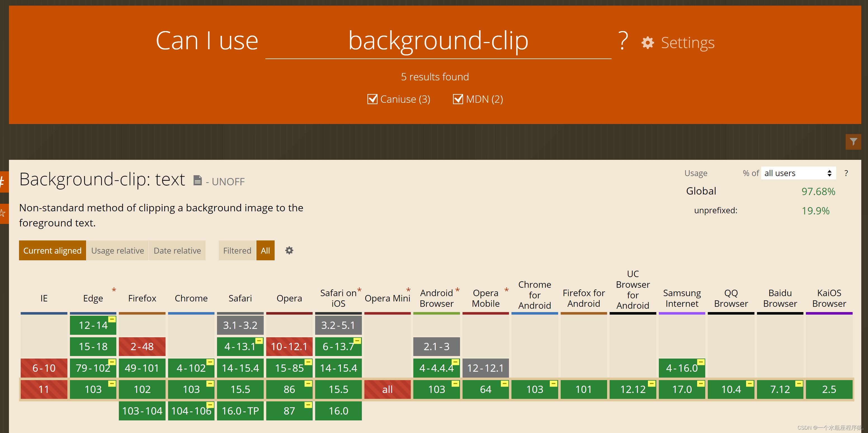Click the Settings gear icon in header

click(x=647, y=43)
